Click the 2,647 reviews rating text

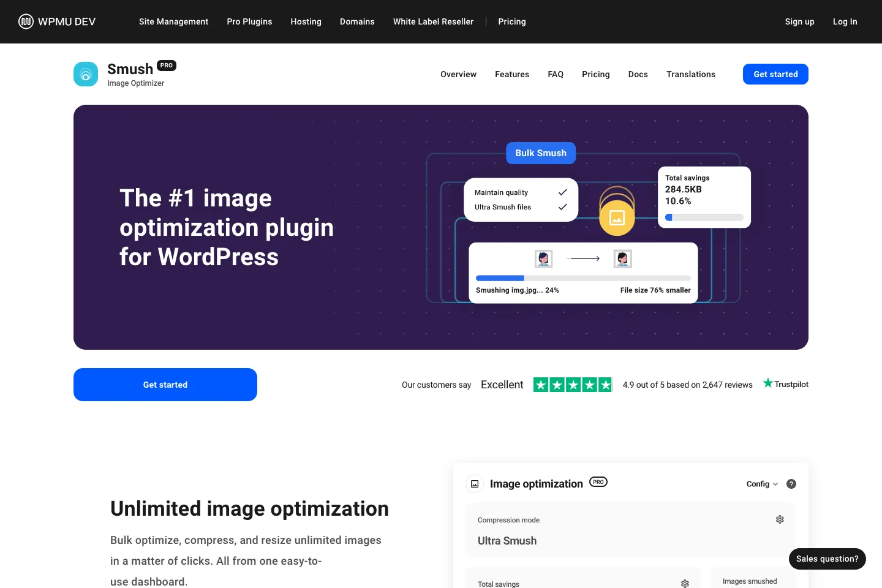pyautogui.click(x=687, y=385)
